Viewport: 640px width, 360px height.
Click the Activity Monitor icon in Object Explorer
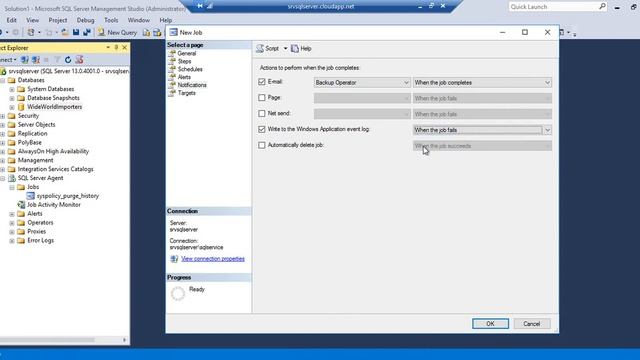(x=79, y=60)
